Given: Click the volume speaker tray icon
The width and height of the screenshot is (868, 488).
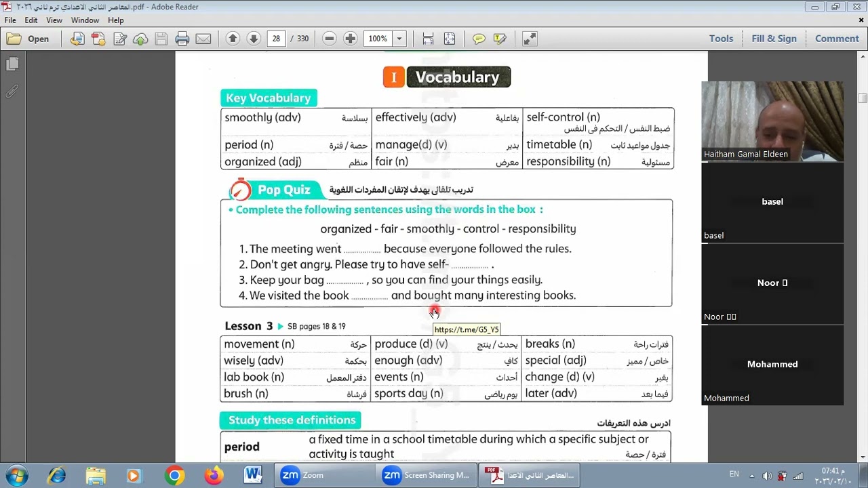Looking at the screenshot, I should tap(767, 476).
